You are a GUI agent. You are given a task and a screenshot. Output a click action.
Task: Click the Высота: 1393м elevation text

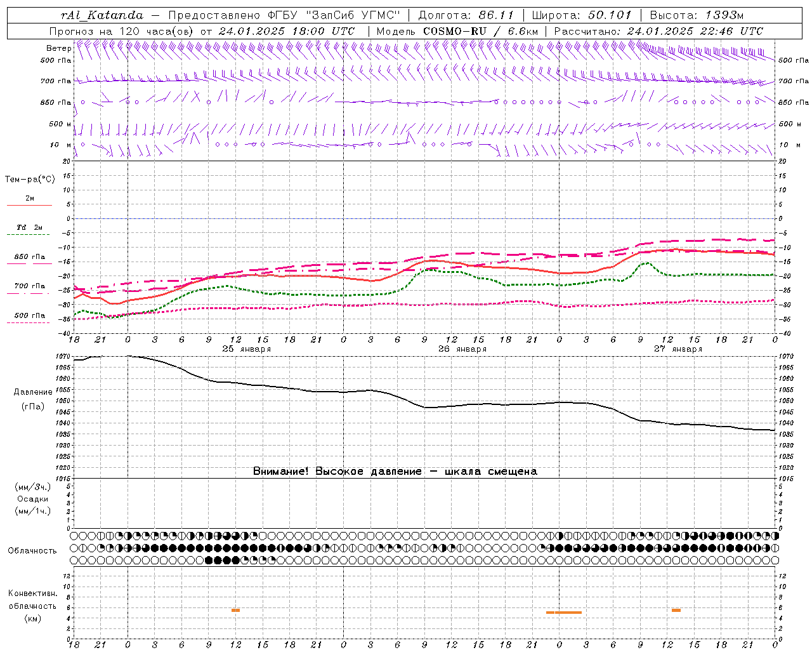pyautogui.click(x=697, y=15)
